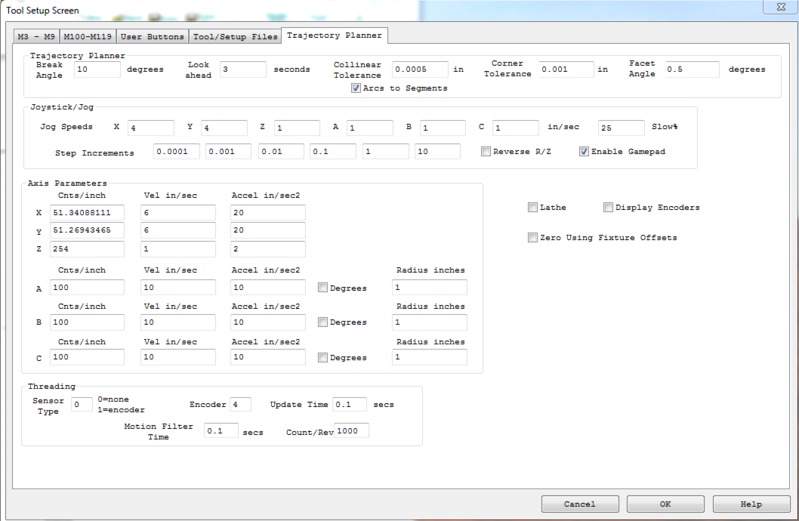Image resolution: width=799 pixels, height=521 pixels.
Task: Open the Tool/Setup Files tab
Action: 236,37
